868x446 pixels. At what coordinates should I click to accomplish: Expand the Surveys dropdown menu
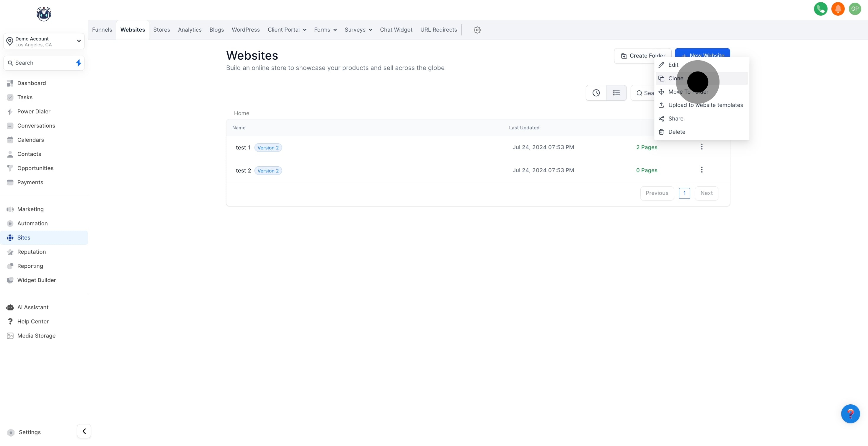pos(358,30)
